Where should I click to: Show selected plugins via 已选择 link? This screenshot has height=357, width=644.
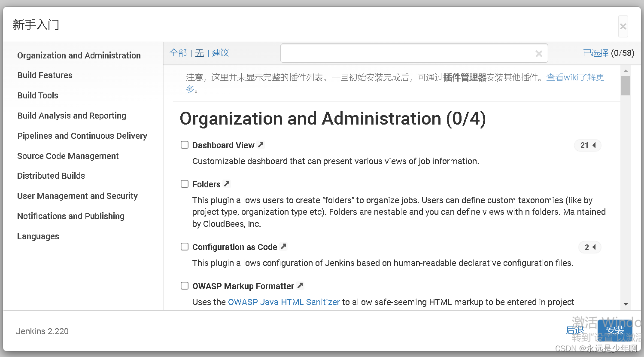(x=596, y=53)
